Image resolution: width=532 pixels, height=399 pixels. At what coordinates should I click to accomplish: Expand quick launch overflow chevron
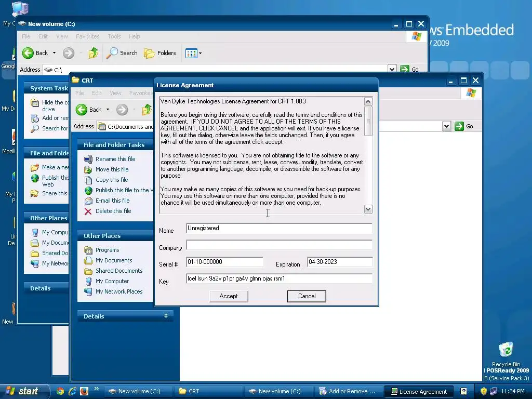click(x=96, y=389)
